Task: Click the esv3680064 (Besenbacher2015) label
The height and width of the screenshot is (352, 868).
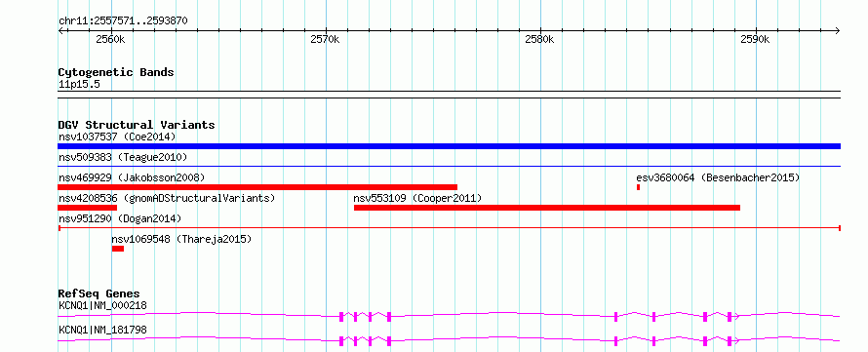Action: click(x=718, y=177)
